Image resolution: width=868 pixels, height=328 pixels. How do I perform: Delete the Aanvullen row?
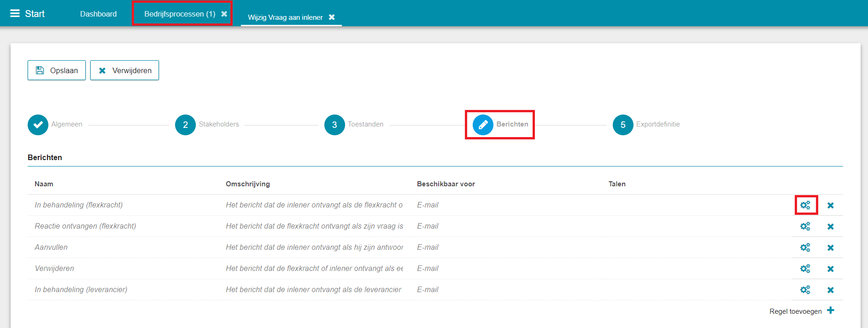coord(830,247)
